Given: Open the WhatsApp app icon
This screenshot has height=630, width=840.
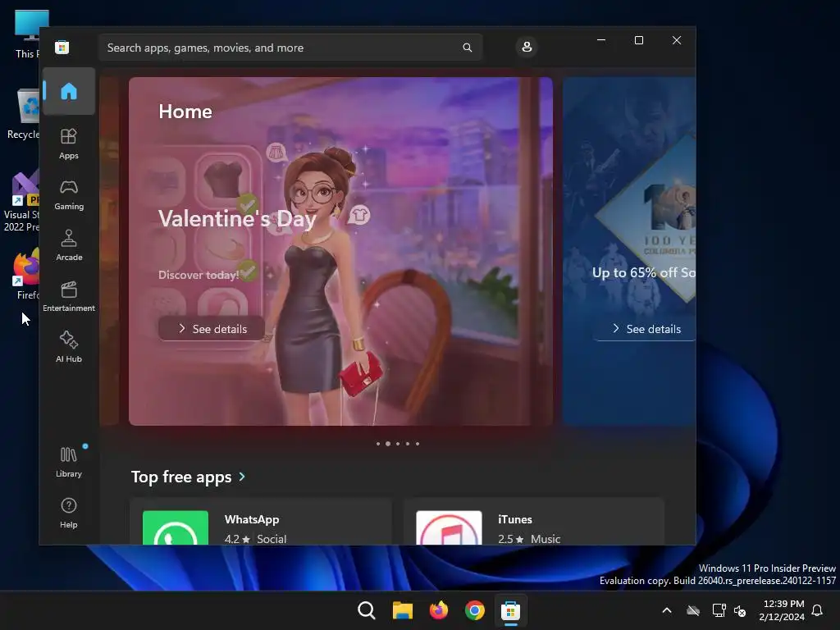Looking at the screenshot, I should [176, 527].
